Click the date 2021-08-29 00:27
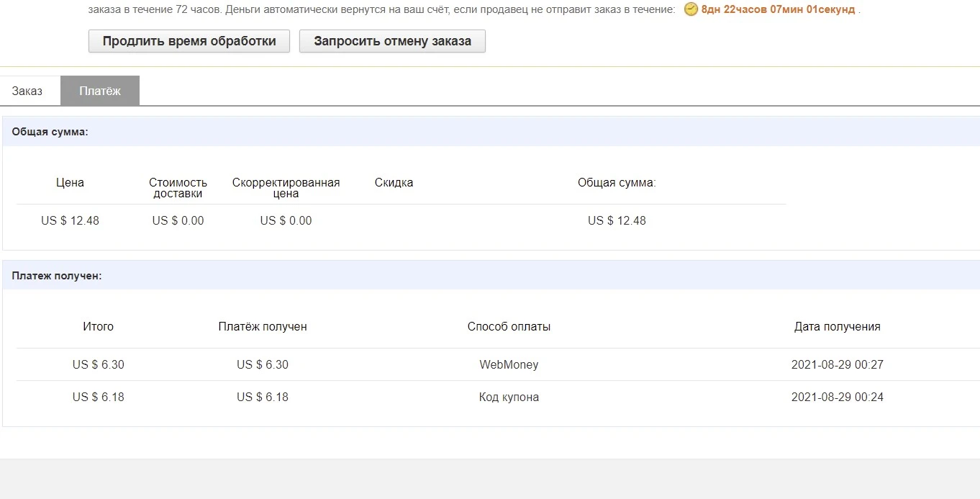Screen dimensions: 980x499 (x=837, y=364)
